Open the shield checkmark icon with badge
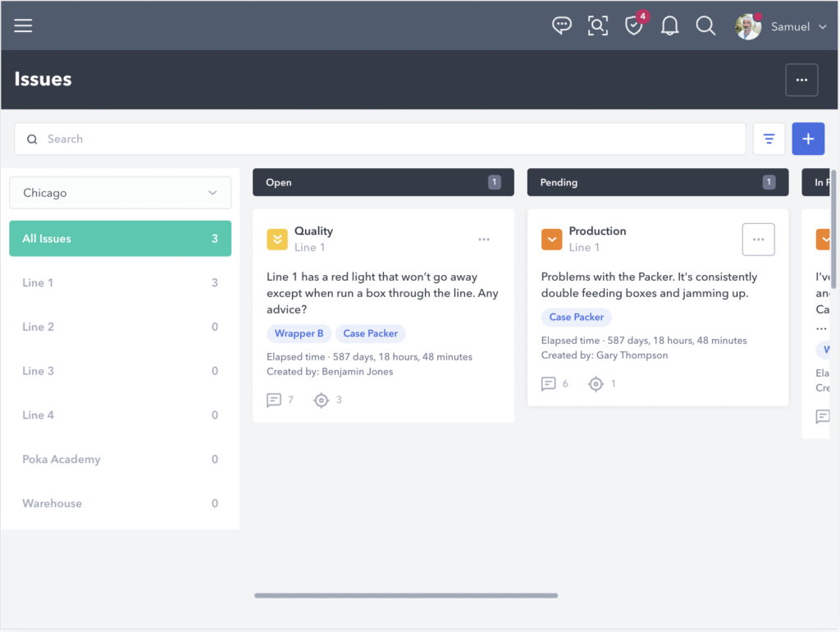 634,25
